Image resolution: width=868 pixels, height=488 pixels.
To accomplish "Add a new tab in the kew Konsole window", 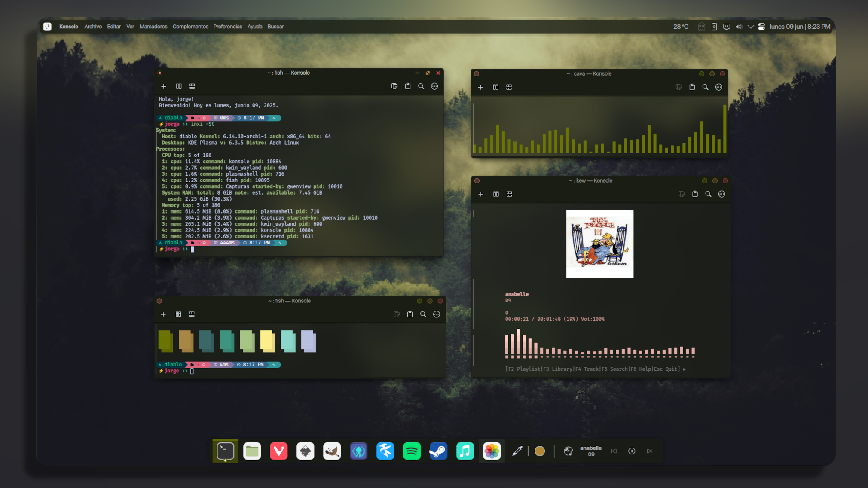I will pyautogui.click(x=481, y=194).
